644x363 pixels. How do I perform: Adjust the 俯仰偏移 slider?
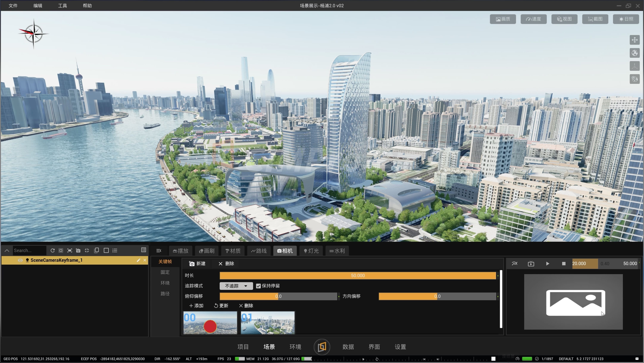[278, 296]
